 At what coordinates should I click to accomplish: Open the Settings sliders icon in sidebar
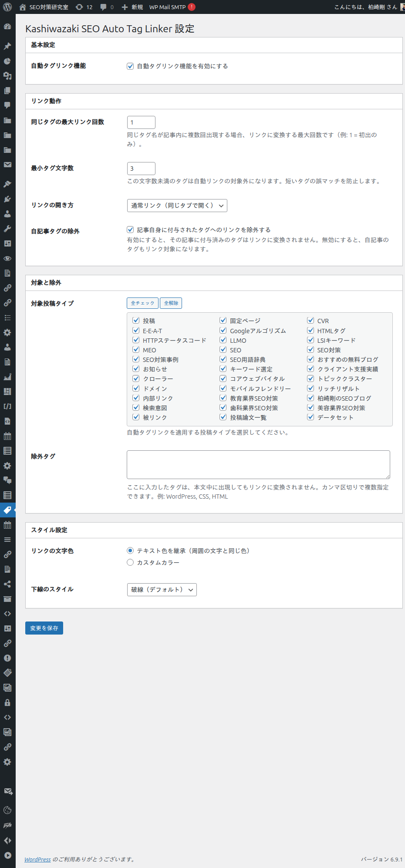7,243
